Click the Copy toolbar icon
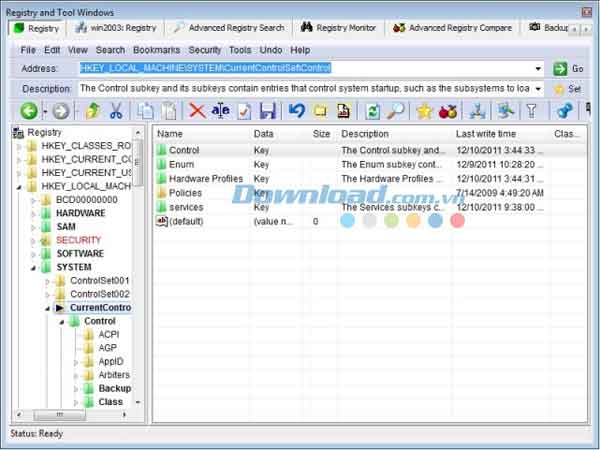 [x=145, y=111]
